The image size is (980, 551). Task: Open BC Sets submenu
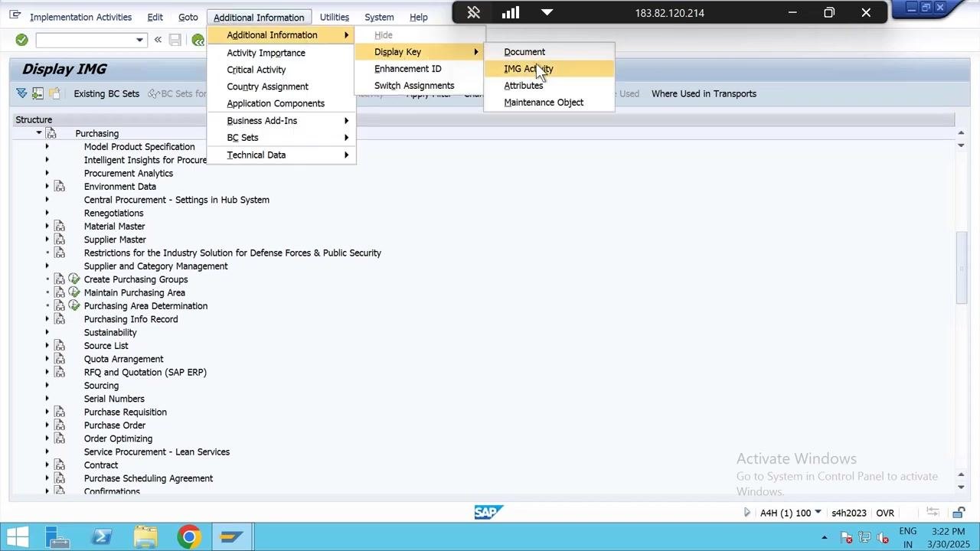pos(281,138)
